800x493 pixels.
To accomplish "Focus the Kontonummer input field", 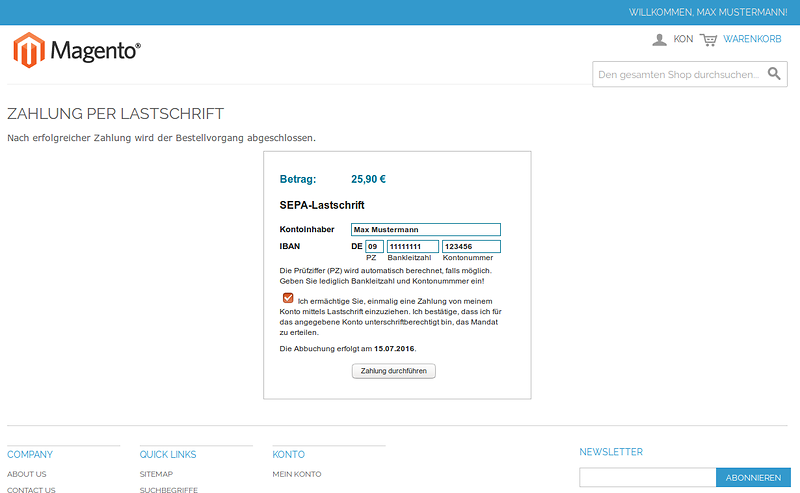I will pyautogui.click(x=470, y=246).
